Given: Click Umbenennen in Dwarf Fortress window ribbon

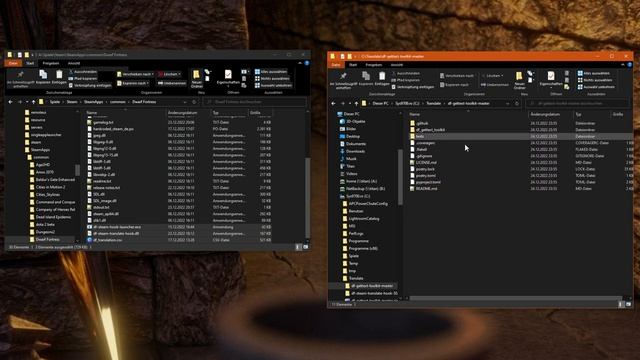Looking at the screenshot, I should (172, 83).
